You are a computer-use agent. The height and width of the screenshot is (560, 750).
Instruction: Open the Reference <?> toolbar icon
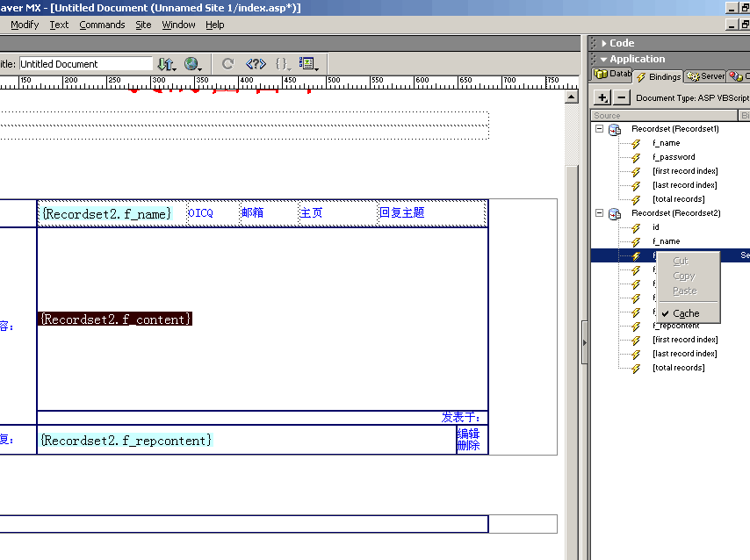pos(255,64)
